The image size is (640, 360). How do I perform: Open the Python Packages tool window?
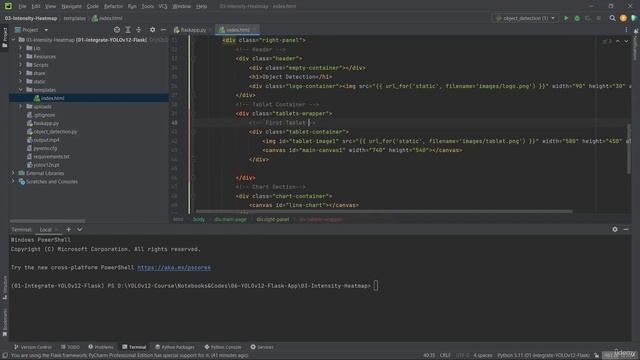175,347
